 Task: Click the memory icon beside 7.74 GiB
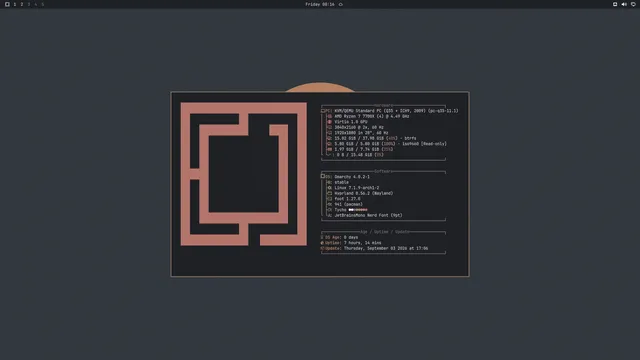330,149
